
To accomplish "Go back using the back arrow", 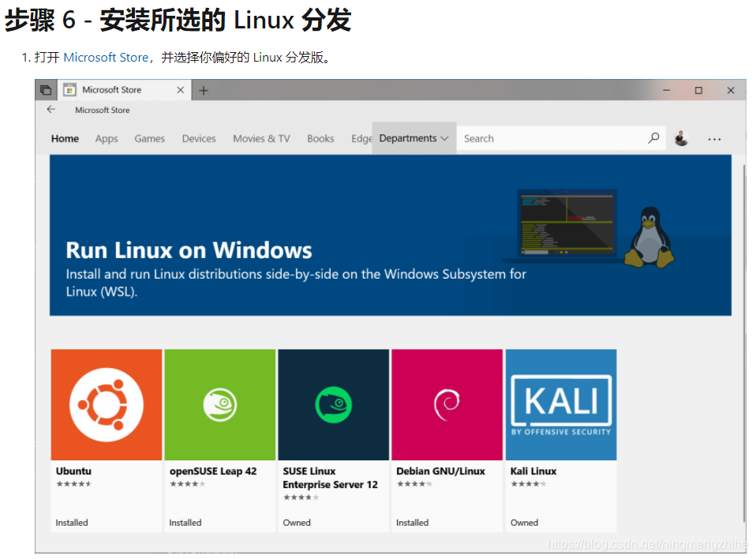I will [51, 110].
